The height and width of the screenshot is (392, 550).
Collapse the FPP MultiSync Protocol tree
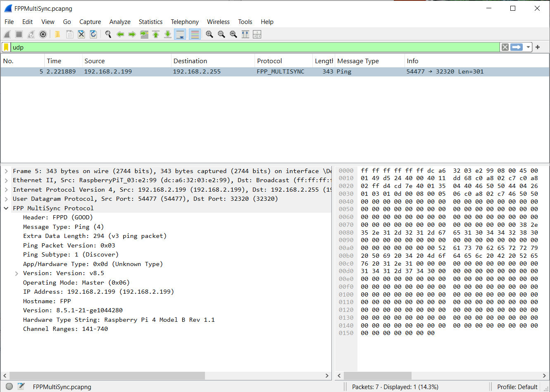click(6, 208)
